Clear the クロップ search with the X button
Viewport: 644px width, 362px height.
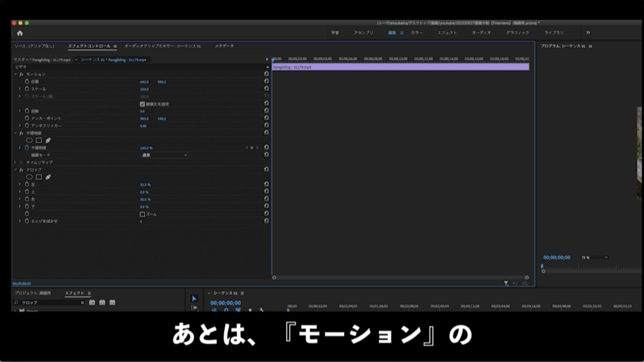click(x=82, y=302)
